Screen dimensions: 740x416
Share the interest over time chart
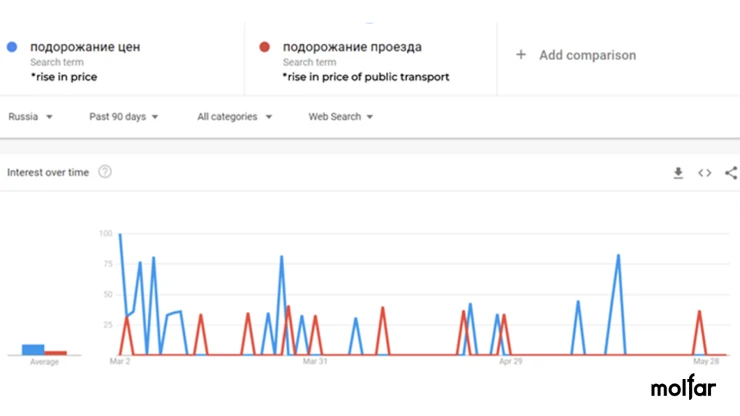pos(731,173)
